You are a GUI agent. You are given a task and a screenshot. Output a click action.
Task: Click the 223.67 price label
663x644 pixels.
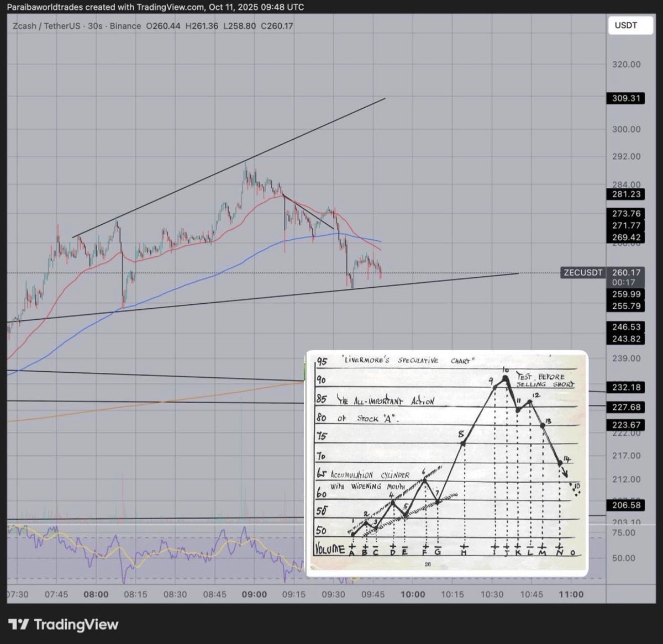tap(626, 425)
